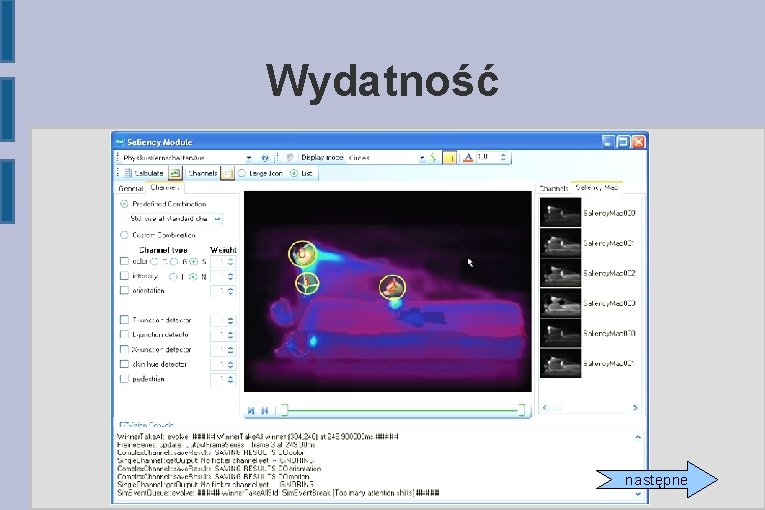Enable the orientation channel checkbox

tap(124, 290)
